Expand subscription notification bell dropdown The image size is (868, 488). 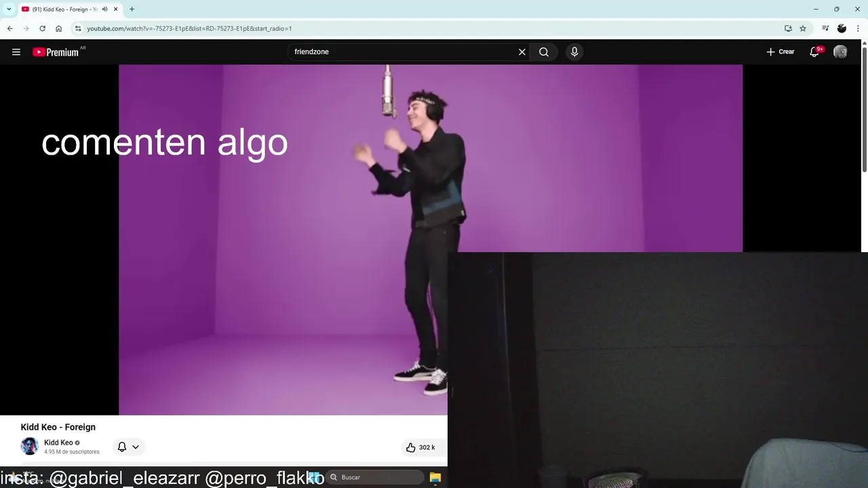coord(128,447)
